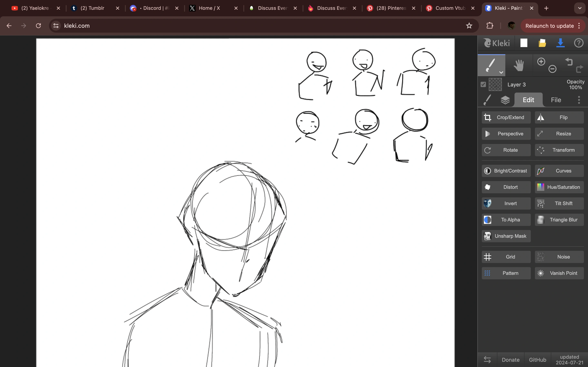
Task: Switch to the Edit tab
Action: coord(528,100)
